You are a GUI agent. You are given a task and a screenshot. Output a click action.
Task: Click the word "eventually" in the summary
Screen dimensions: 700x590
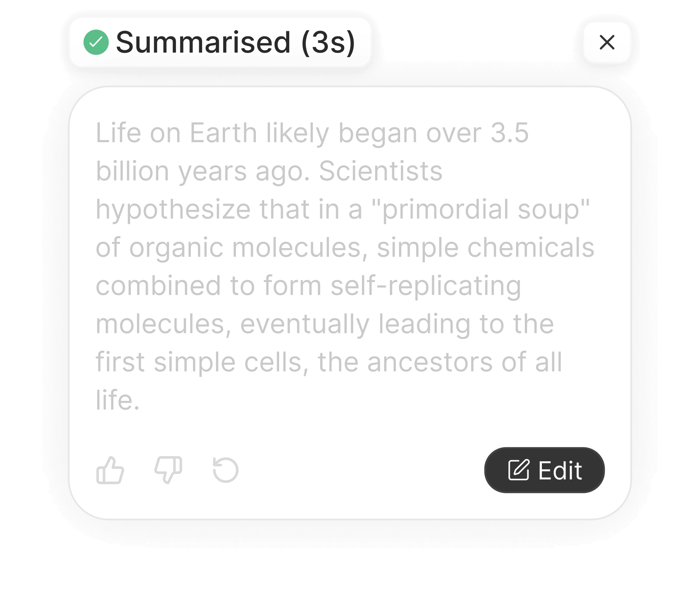[305, 324]
